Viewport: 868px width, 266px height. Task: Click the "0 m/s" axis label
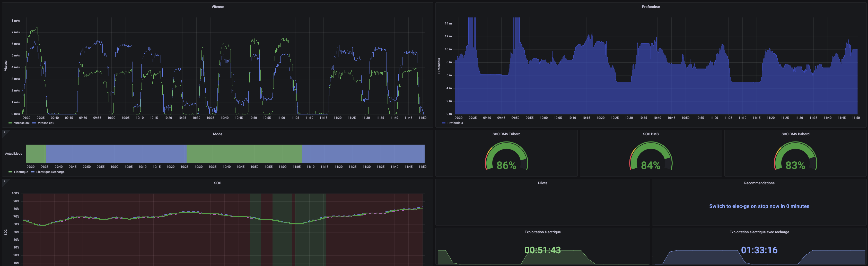click(15, 114)
